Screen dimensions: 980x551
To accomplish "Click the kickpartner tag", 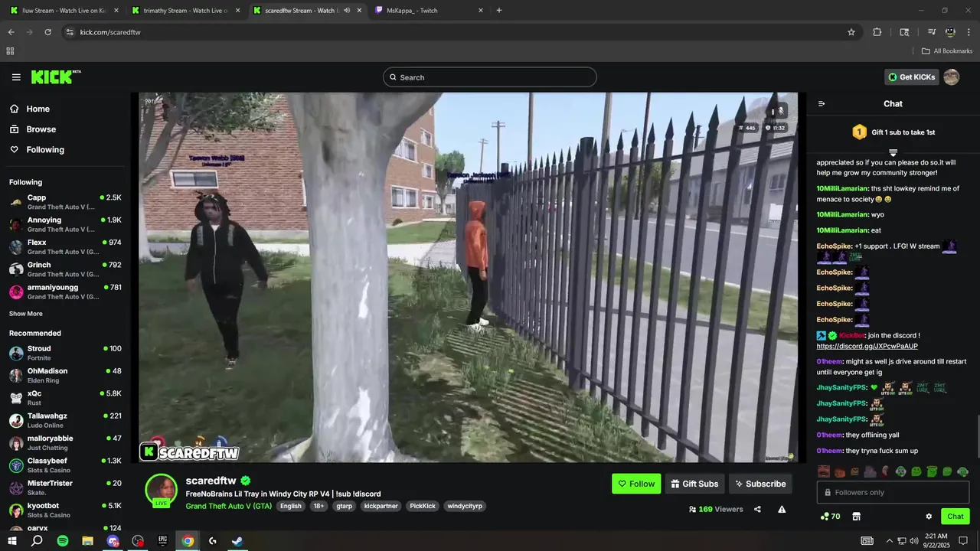I will coord(381,506).
